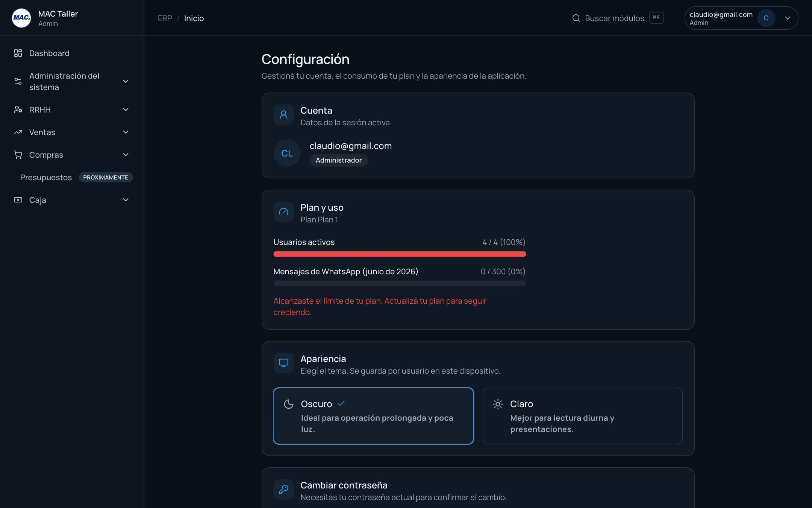Click the Dashboard grid icon
The width and height of the screenshot is (812, 508).
[x=18, y=53]
